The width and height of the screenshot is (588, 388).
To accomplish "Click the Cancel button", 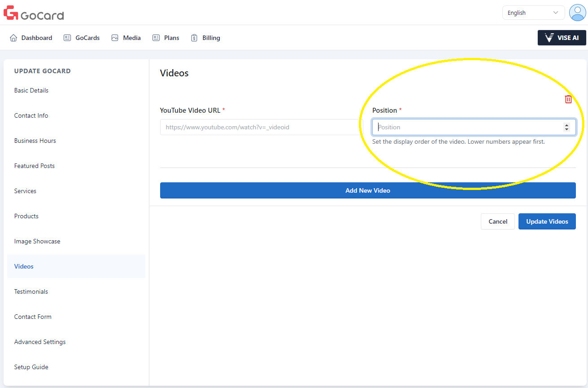I will pos(497,221).
